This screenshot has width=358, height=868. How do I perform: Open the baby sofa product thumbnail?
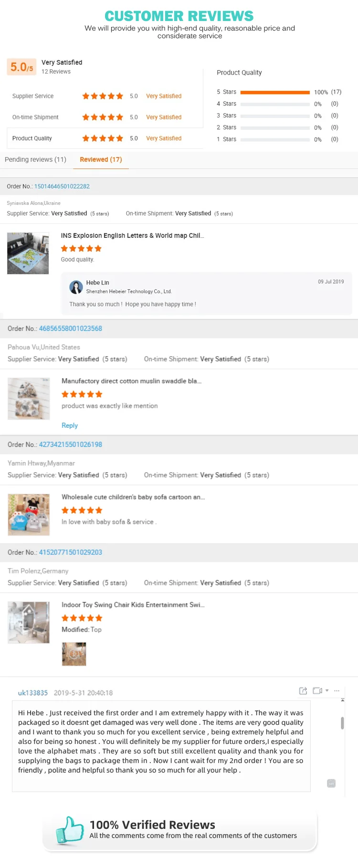29,515
